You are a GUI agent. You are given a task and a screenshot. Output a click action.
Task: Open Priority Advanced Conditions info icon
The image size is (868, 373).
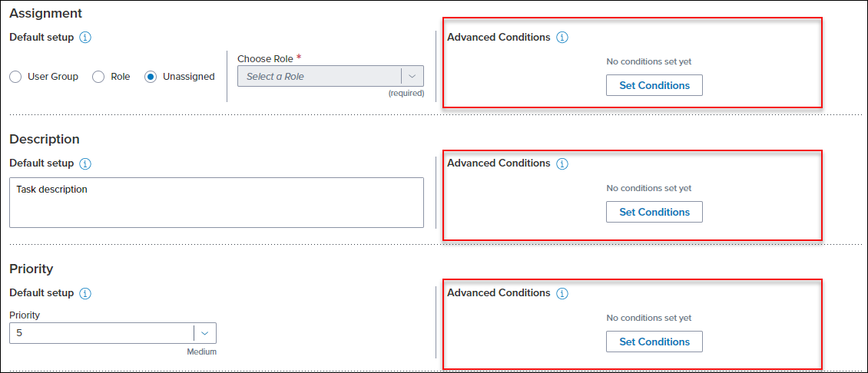pyautogui.click(x=562, y=293)
